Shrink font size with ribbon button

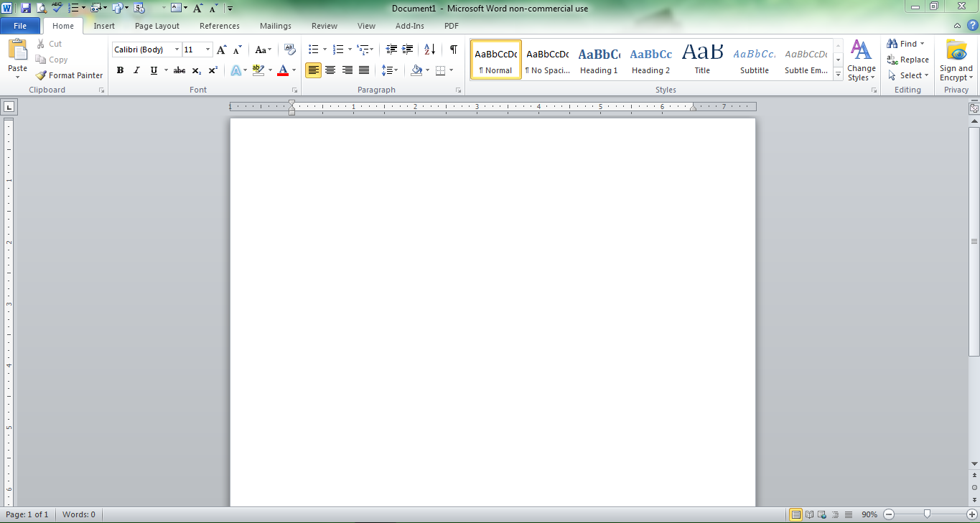(238, 50)
